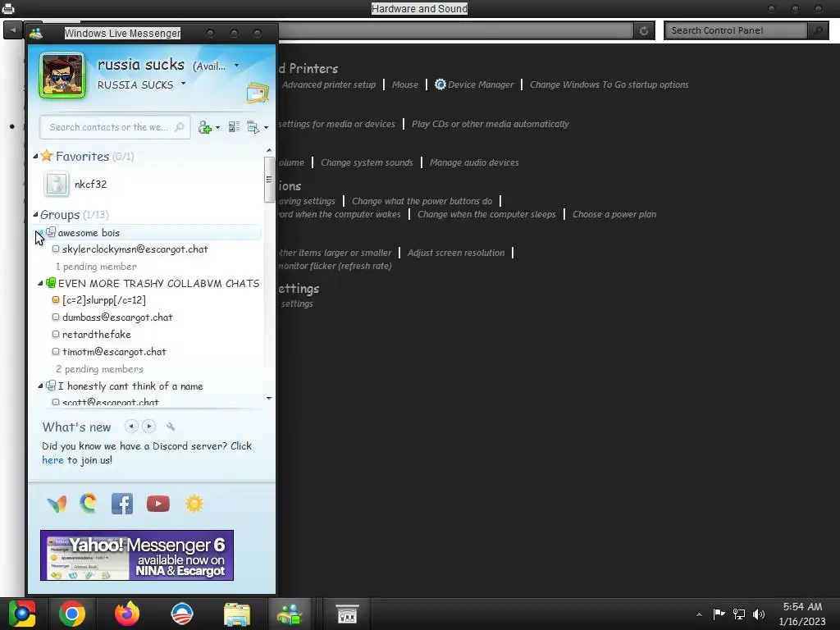Viewport: 840px width, 630px height.
Task: Open File Explorer from the taskbar
Action: pos(236,614)
